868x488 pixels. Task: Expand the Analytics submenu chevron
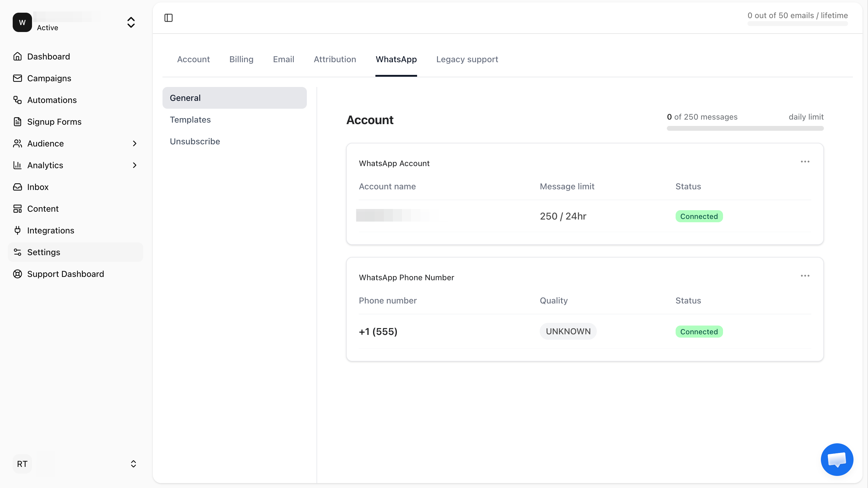coord(134,165)
